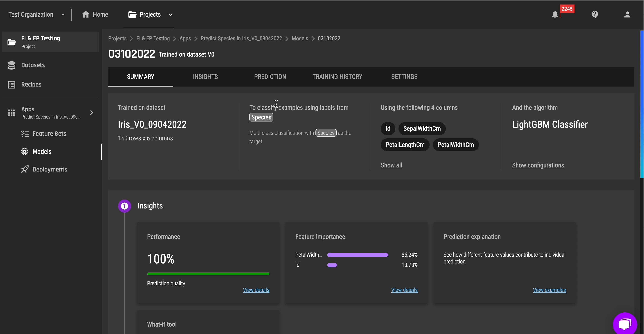The height and width of the screenshot is (334, 644).
Task: Click the Species label tag
Action: [x=261, y=117]
